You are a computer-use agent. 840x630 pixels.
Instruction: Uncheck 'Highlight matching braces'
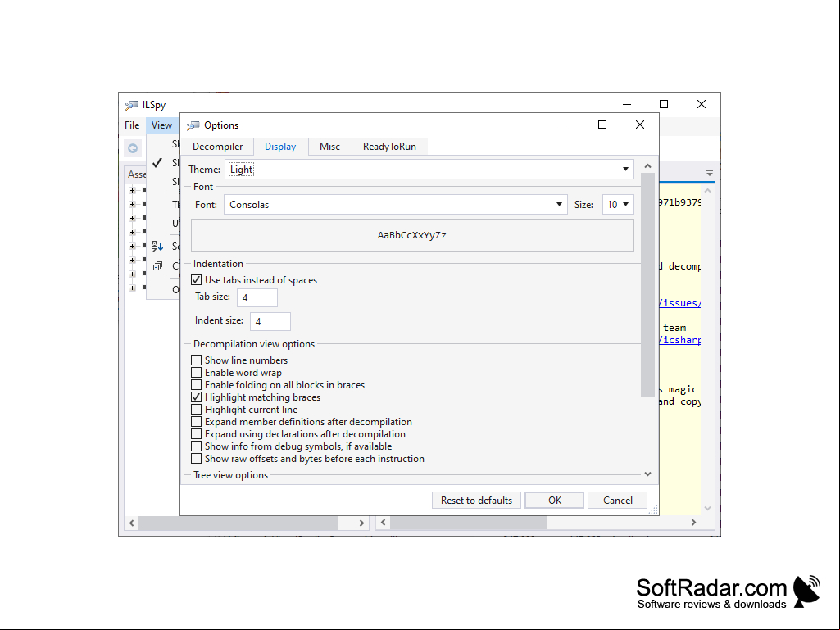point(197,397)
